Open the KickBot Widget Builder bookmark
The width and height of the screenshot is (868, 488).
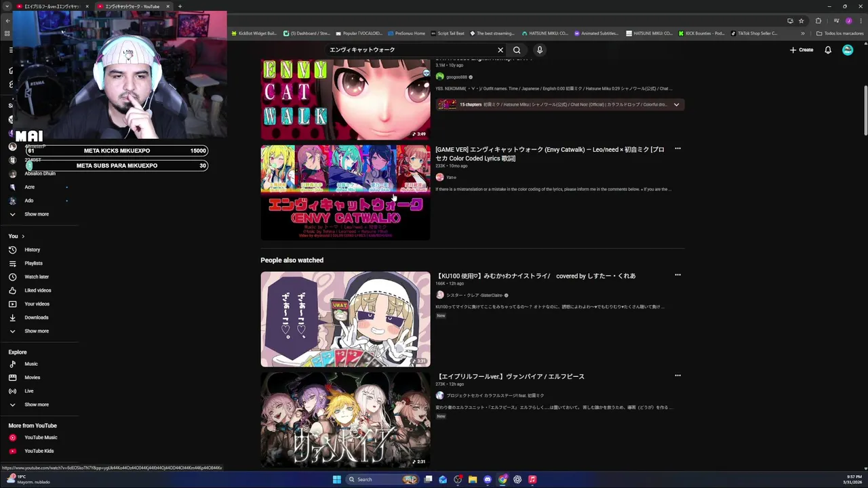(x=254, y=33)
